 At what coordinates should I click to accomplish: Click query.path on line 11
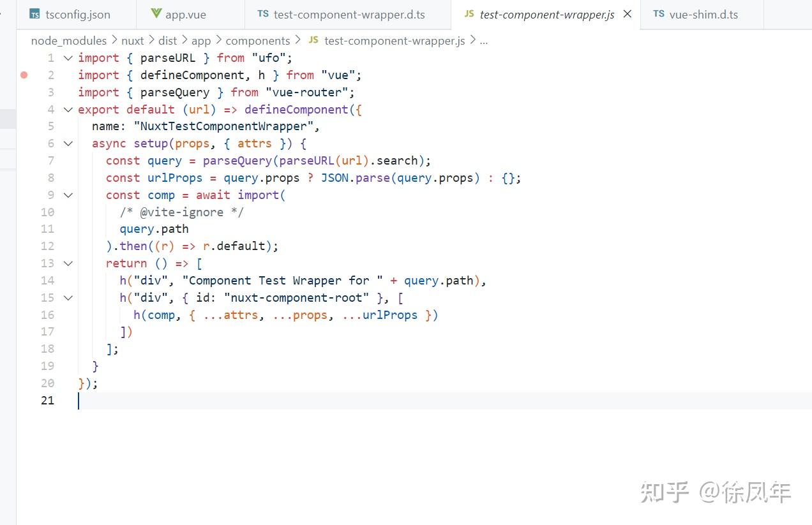point(154,229)
